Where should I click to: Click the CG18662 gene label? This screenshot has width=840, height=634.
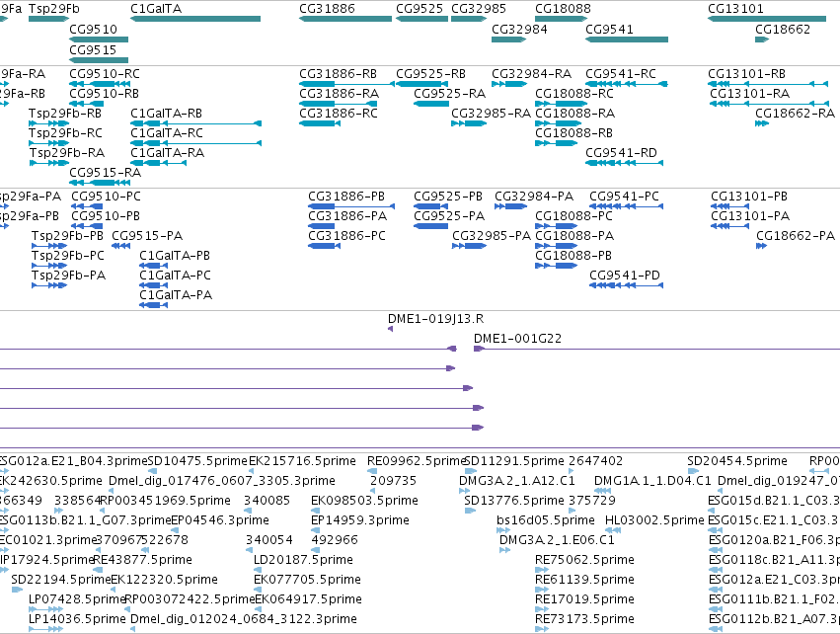(783, 30)
